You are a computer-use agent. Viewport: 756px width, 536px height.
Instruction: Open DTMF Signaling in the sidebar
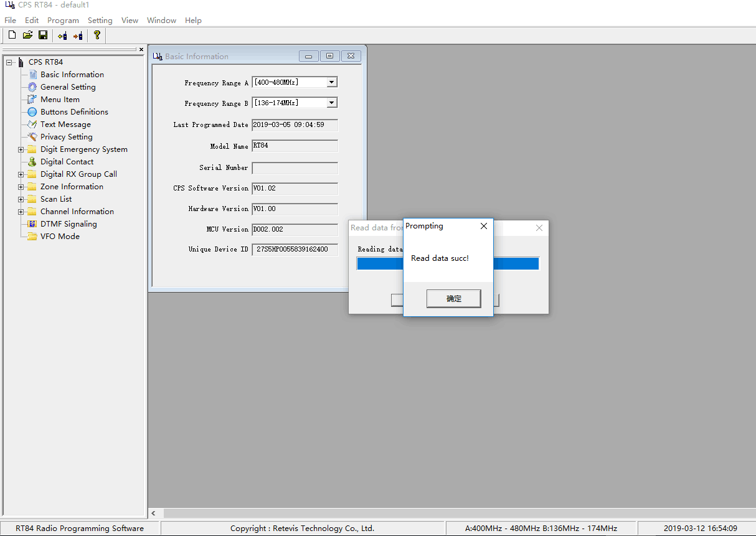coord(69,224)
